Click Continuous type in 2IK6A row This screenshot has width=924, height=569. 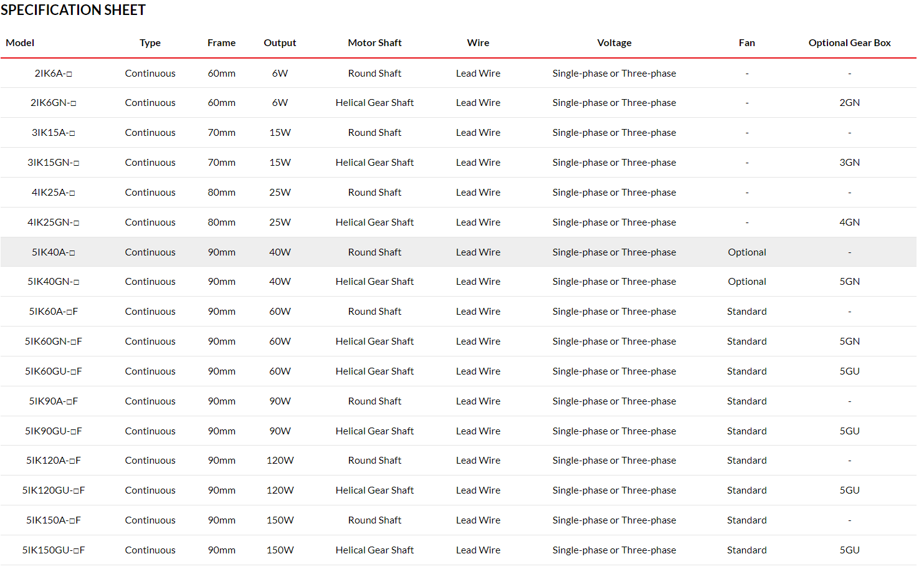pyautogui.click(x=150, y=74)
